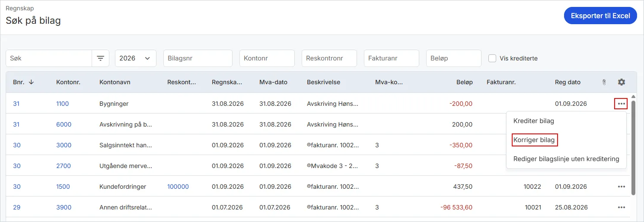Click the amount 437,50
644x222 pixels.
(462, 187)
